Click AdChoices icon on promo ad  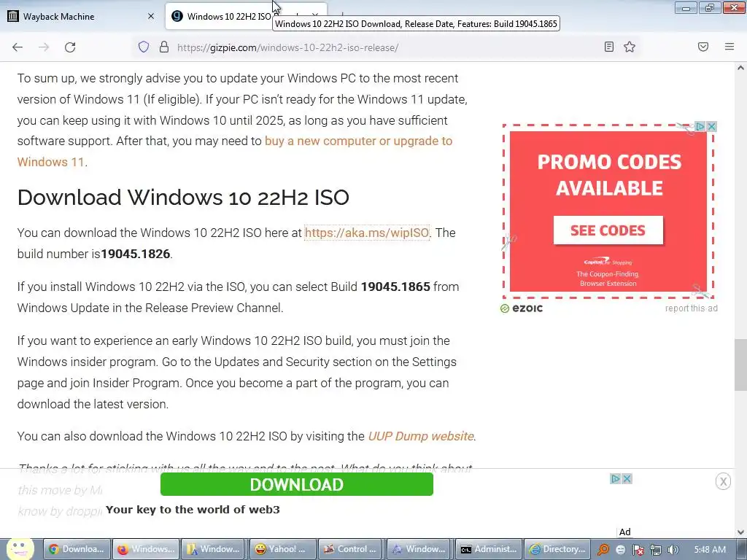point(700,127)
